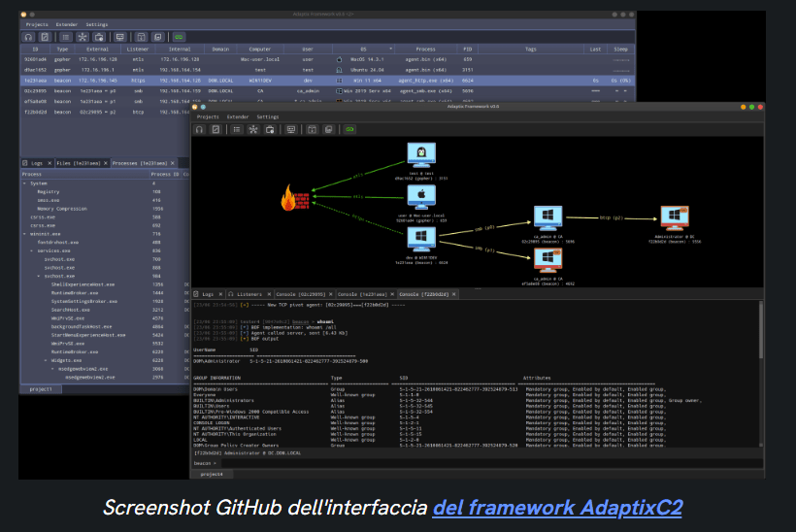
Task: Select project4 tab at front window bottom
Action: (x=212, y=474)
